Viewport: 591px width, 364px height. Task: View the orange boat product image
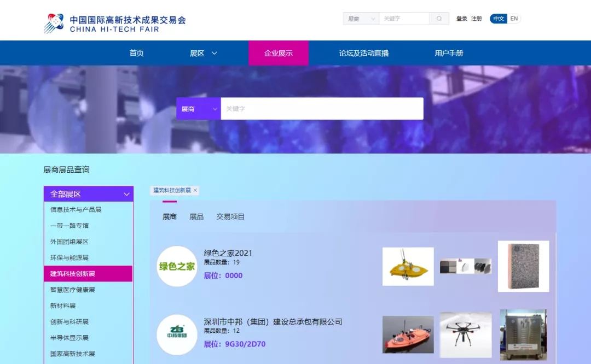coord(408,334)
